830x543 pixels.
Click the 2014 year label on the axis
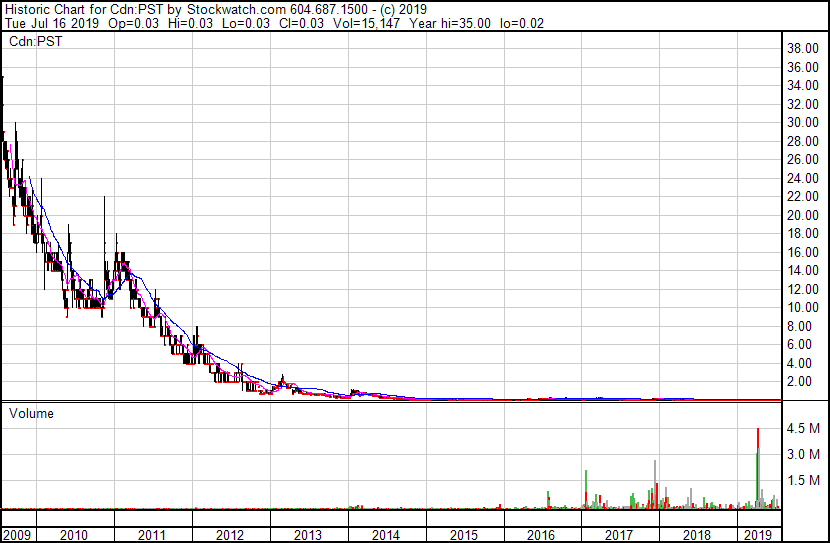[x=386, y=535]
